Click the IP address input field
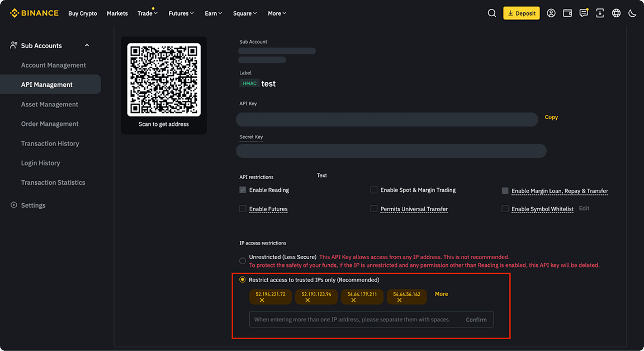The height and width of the screenshot is (351, 644). coord(352,319)
